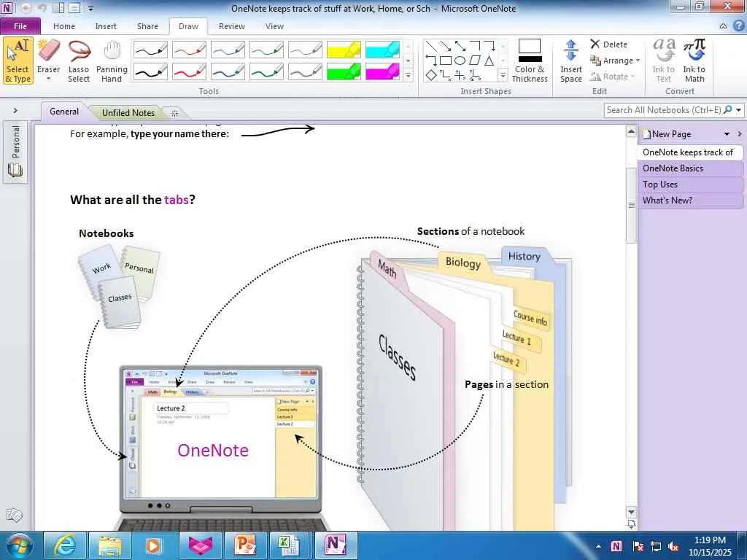Image resolution: width=747 pixels, height=560 pixels.
Task: Insert a diamond shape
Action: (x=430, y=75)
